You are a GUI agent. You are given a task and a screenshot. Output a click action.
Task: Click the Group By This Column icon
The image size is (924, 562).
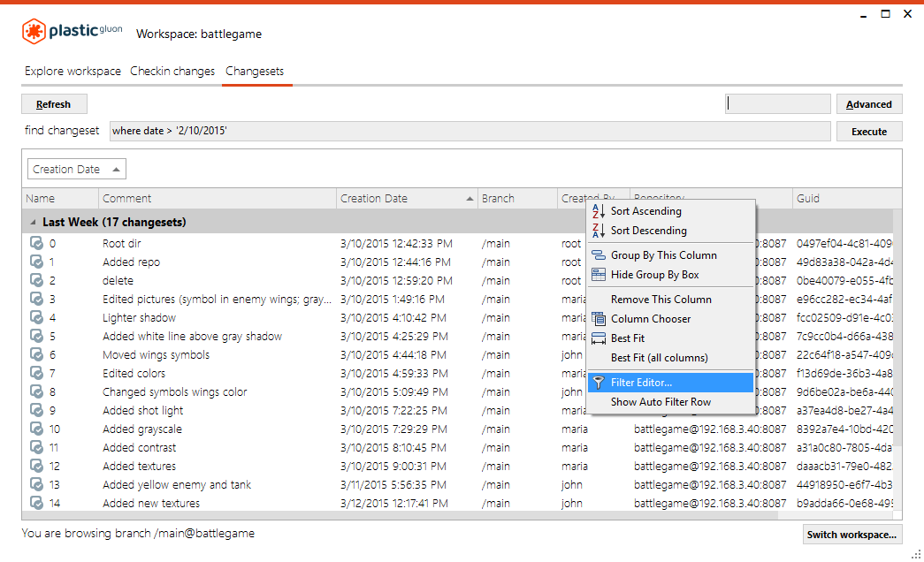598,255
